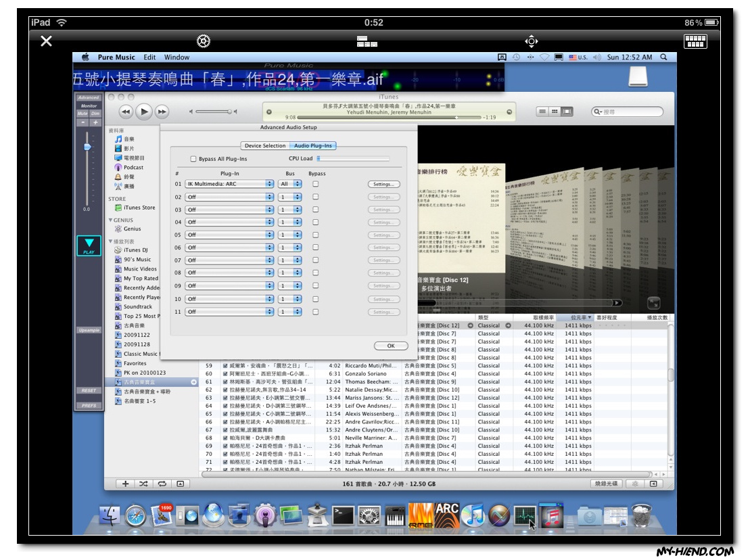The image size is (750, 560).
Task: Select the Audio Plug-Ins tab
Action: [x=313, y=146]
